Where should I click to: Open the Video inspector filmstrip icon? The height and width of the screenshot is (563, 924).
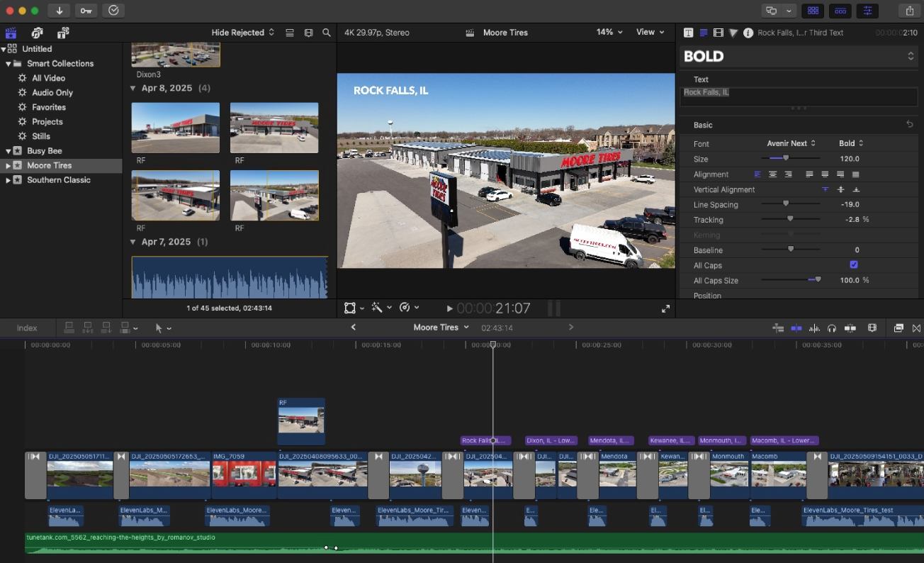719,33
